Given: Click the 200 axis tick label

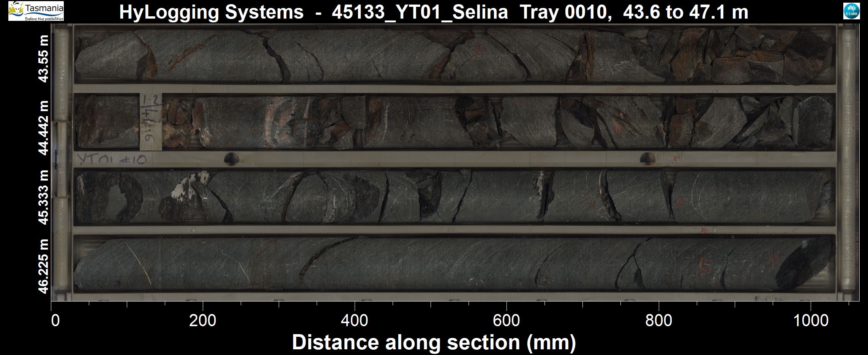Looking at the screenshot, I should click(202, 321).
